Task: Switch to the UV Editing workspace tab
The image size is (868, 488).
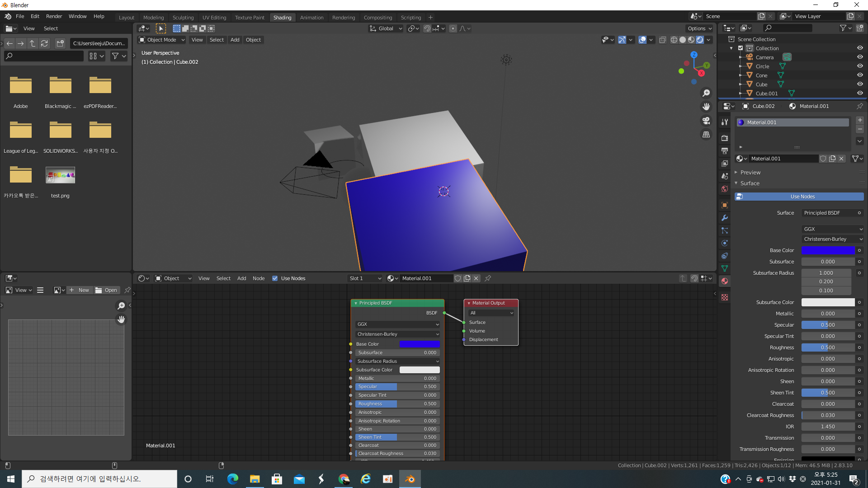Action: [214, 18]
